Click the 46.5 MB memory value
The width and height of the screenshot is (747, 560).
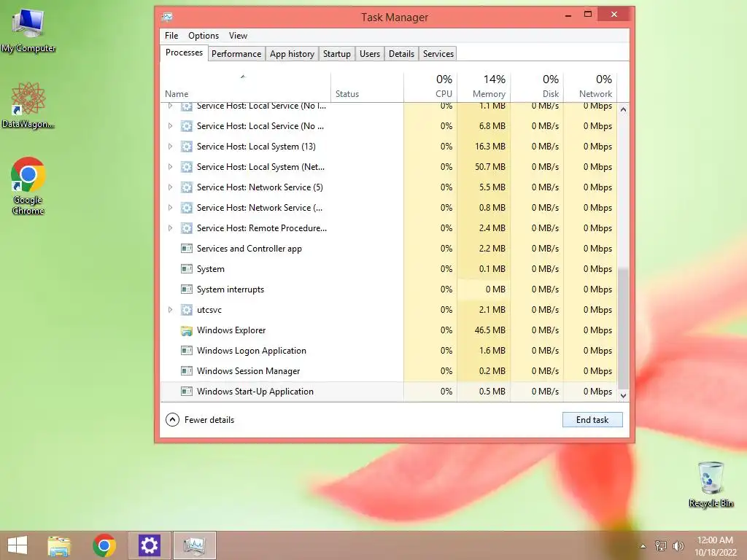coord(489,330)
